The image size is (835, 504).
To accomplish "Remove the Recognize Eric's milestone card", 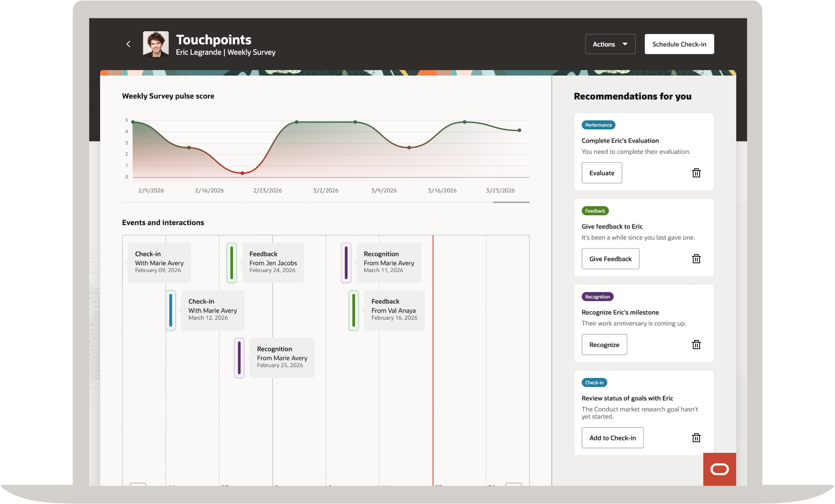I will point(696,345).
